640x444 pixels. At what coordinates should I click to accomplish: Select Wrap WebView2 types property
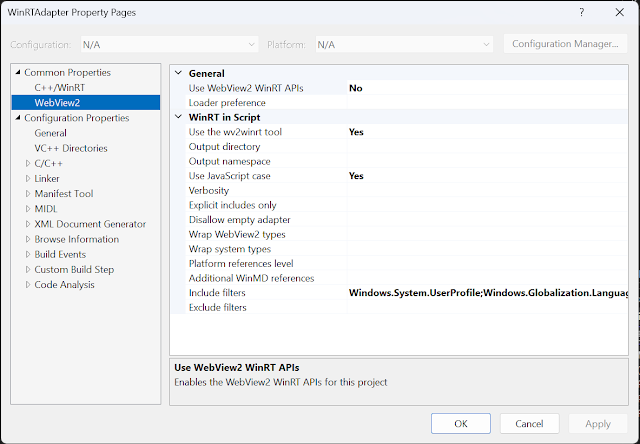point(237,234)
